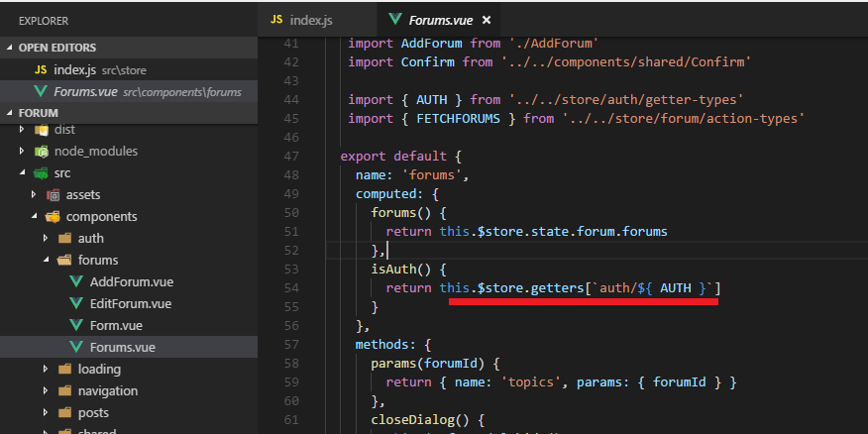Click the navigation folder icon

coord(64,390)
